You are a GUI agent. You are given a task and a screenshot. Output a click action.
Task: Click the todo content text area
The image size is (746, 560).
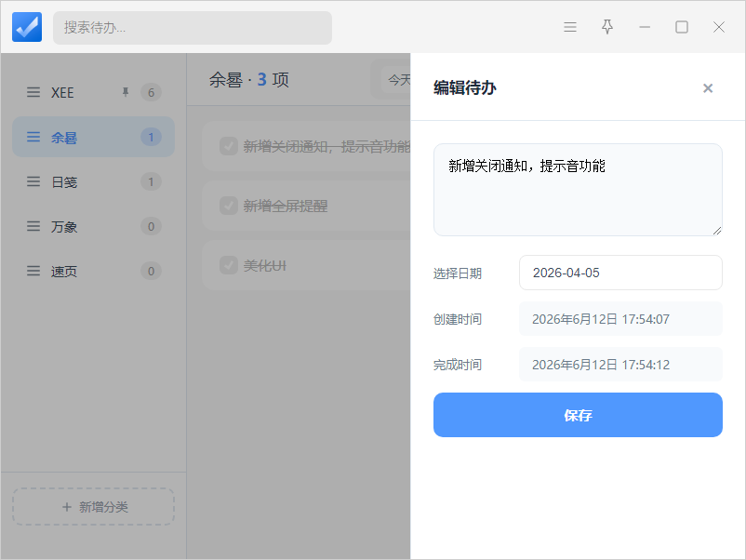click(578, 190)
